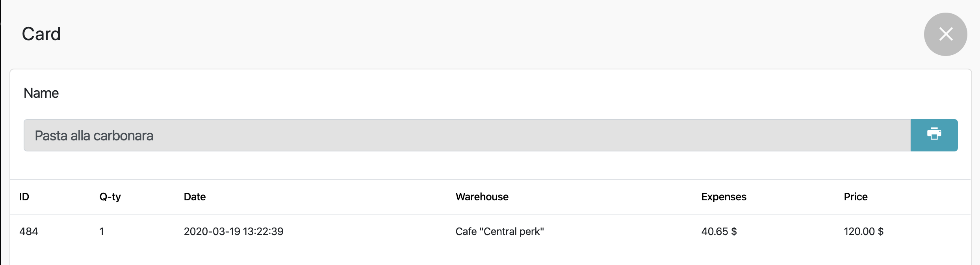980x265 pixels.
Task: Sort by the Q-ty column header
Action: [110, 197]
